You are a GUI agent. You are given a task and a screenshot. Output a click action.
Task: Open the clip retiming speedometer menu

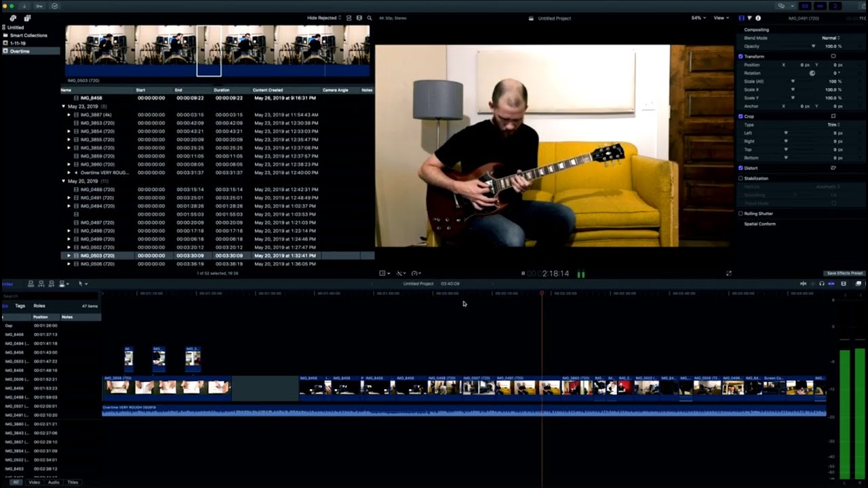coord(416,273)
